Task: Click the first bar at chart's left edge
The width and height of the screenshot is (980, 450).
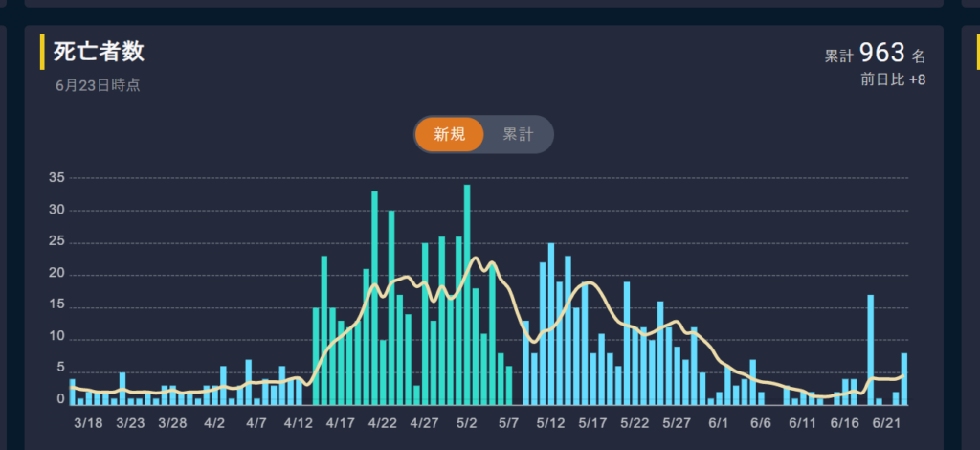Action: [x=72, y=392]
